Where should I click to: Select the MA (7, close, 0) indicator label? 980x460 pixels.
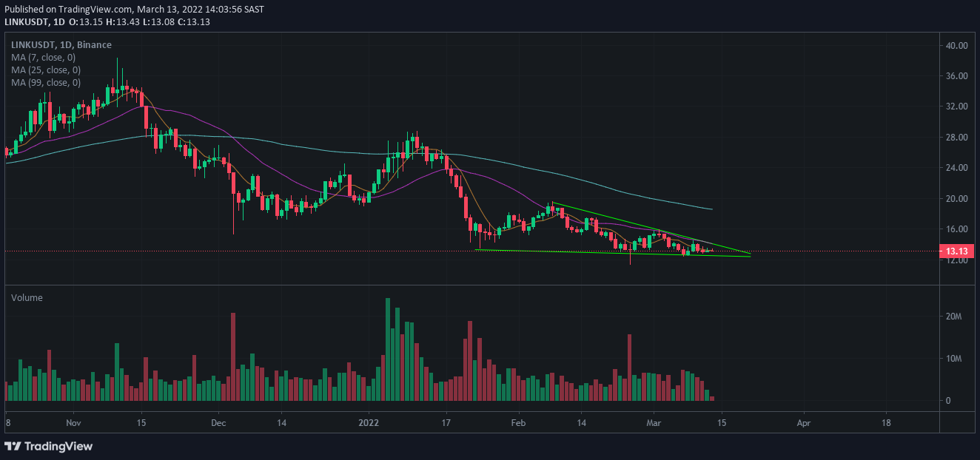(43, 57)
